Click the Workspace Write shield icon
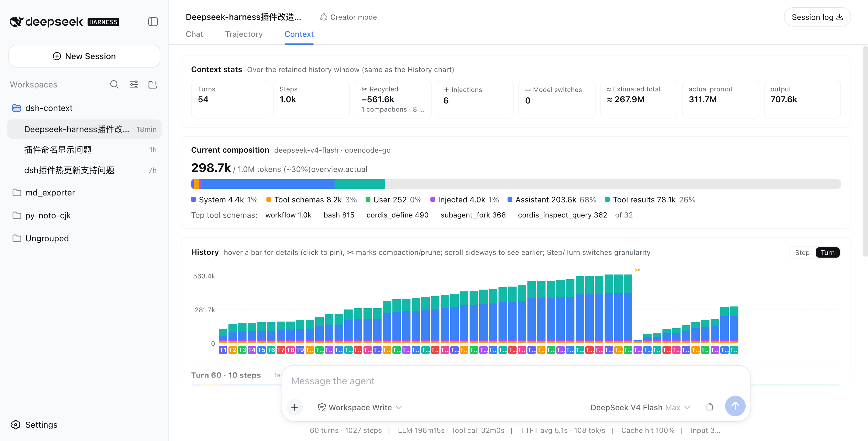Image resolution: width=868 pixels, height=441 pixels. 322,407
